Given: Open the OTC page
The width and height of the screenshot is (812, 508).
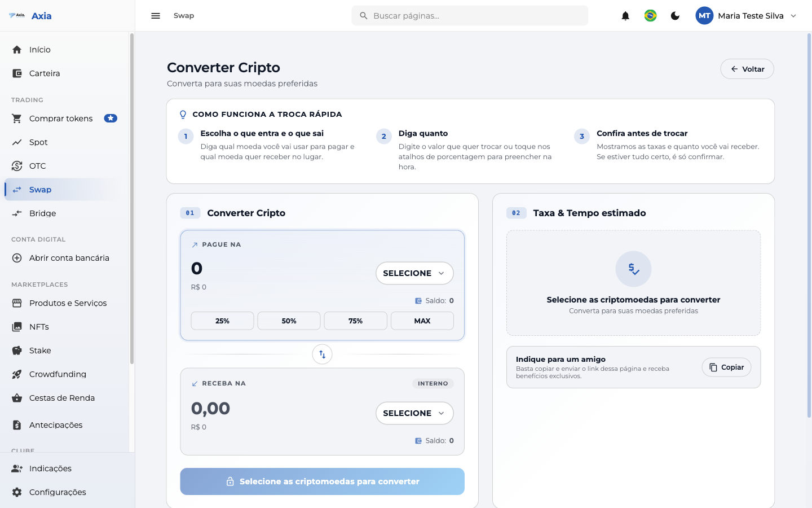Looking at the screenshot, I should click(x=63, y=166).
